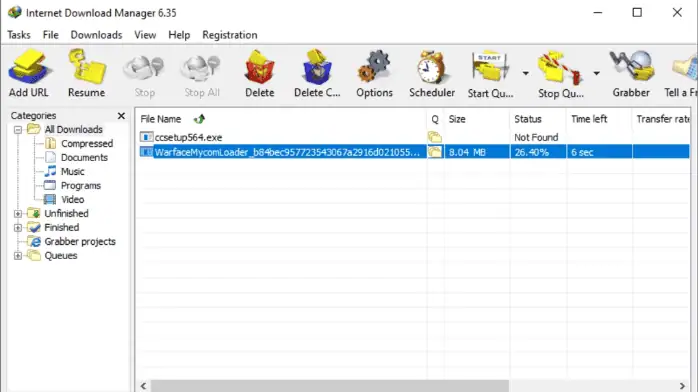Click the 6 sec time left cell

click(x=582, y=152)
